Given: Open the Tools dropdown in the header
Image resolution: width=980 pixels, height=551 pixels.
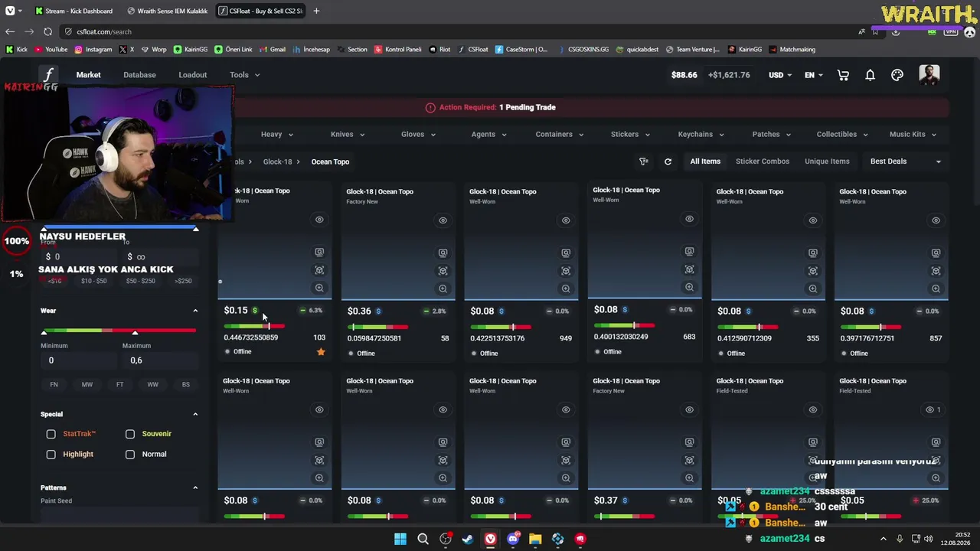Looking at the screenshot, I should pyautogui.click(x=245, y=75).
